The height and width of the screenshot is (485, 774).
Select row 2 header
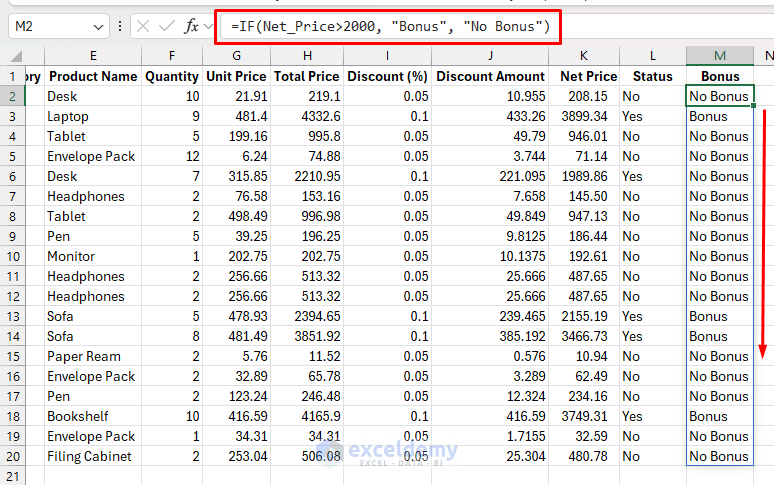click(x=12, y=96)
